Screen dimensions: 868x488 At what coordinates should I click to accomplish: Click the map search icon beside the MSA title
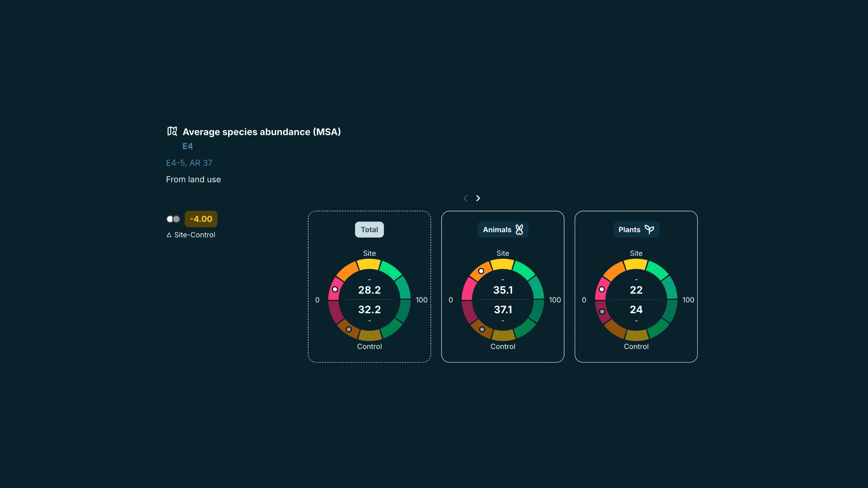(x=172, y=131)
